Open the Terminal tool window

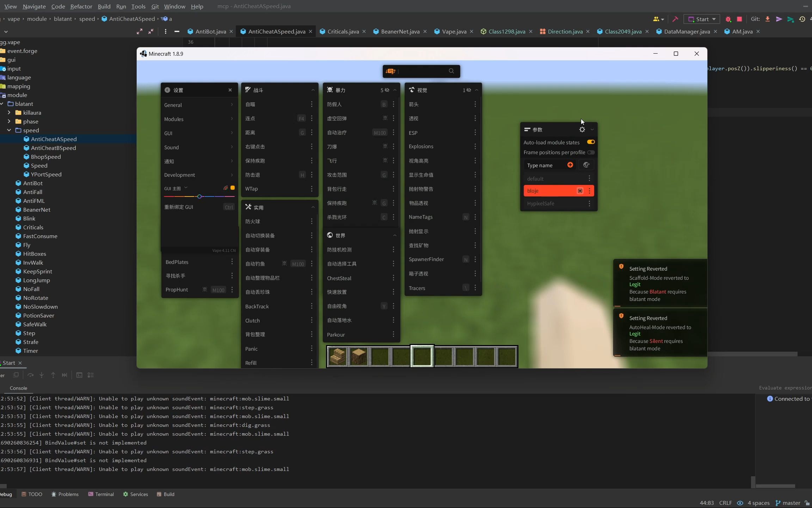coord(101,494)
